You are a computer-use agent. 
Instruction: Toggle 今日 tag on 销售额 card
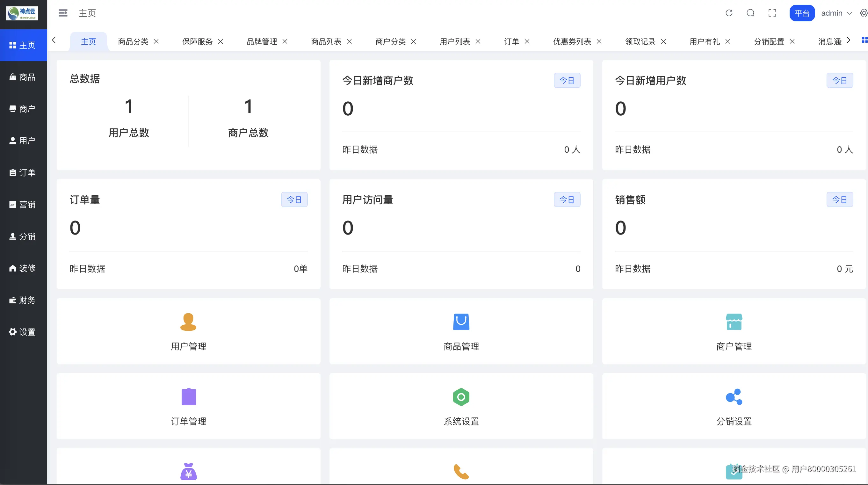coord(839,199)
